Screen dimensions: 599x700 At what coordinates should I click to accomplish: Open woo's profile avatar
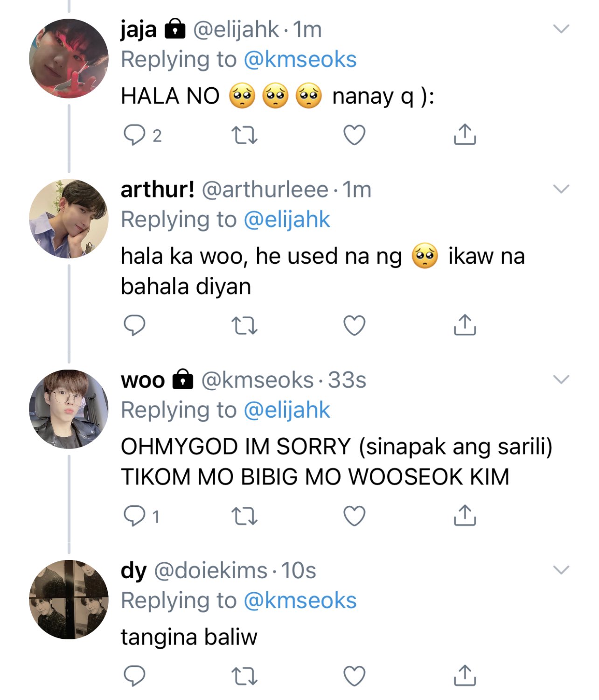click(69, 409)
